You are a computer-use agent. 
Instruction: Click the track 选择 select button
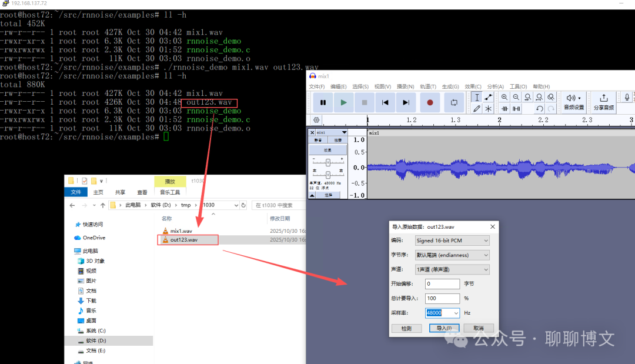328,195
